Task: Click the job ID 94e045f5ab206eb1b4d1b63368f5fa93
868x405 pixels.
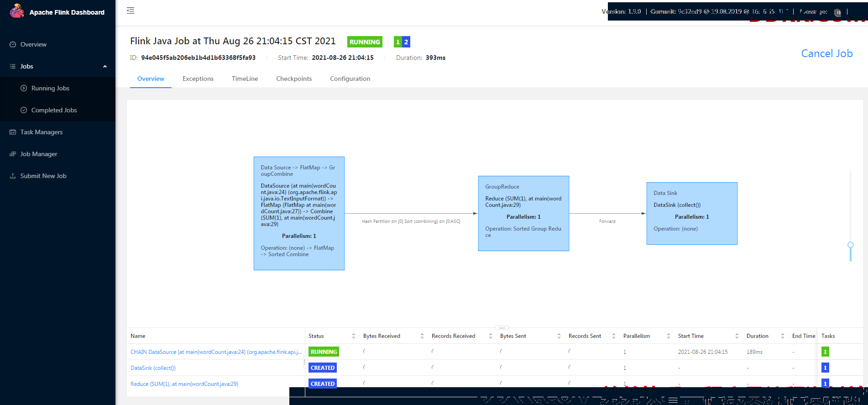Action: 199,58
